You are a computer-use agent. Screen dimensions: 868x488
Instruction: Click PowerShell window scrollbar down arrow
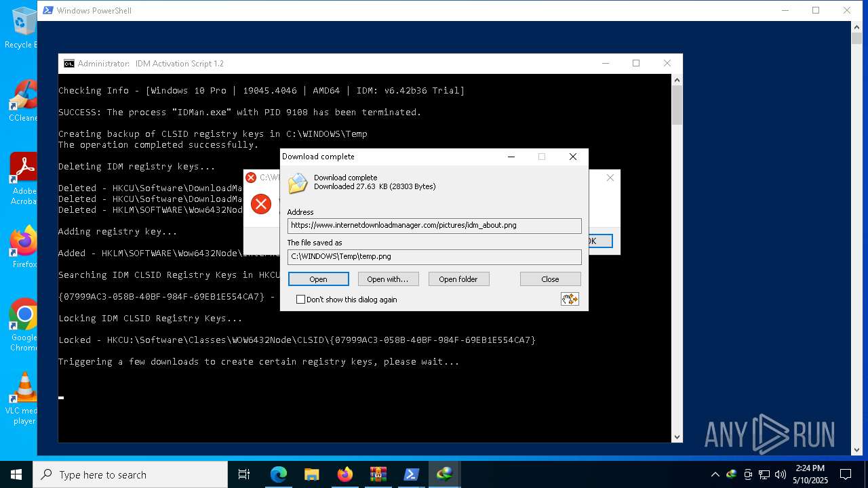pyautogui.click(x=857, y=449)
